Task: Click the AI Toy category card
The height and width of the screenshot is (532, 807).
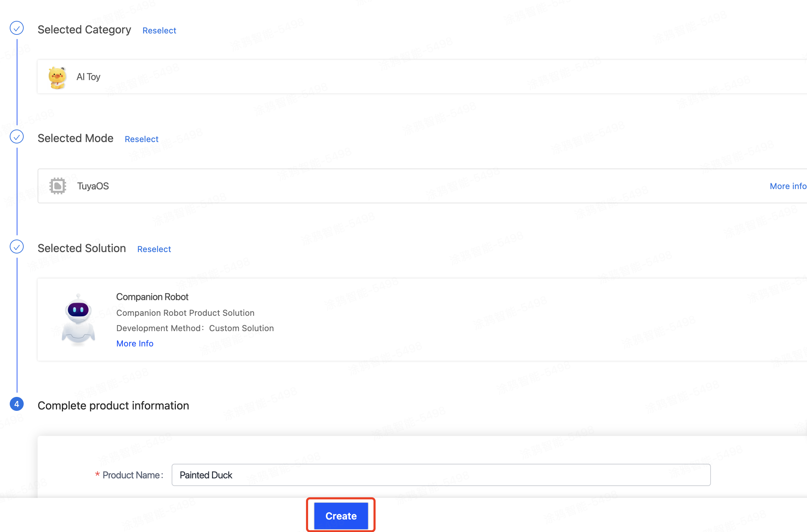Action: coord(418,77)
